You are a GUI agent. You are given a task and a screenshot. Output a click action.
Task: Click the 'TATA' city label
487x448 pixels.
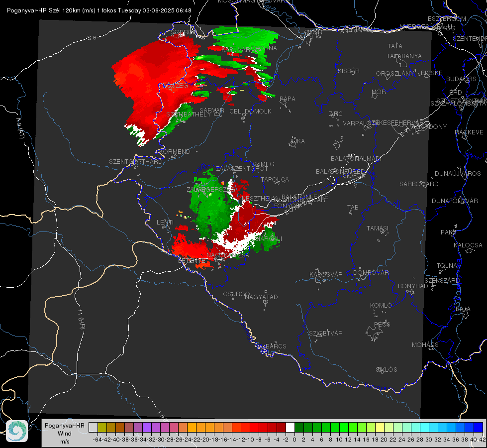pos(395,46)
